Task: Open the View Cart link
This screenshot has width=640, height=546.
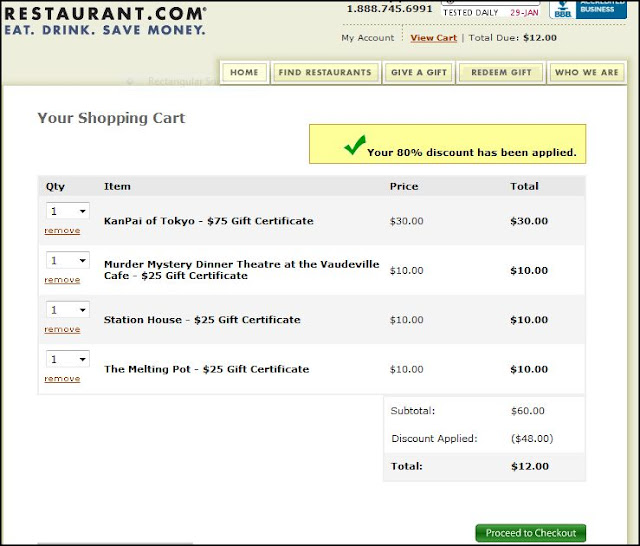Action: [x=433, y=38]
